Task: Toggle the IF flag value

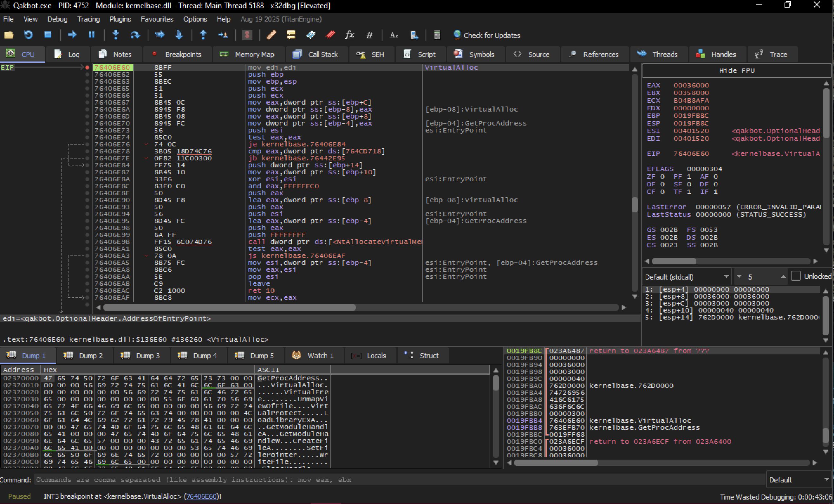Action: point(715,192)
